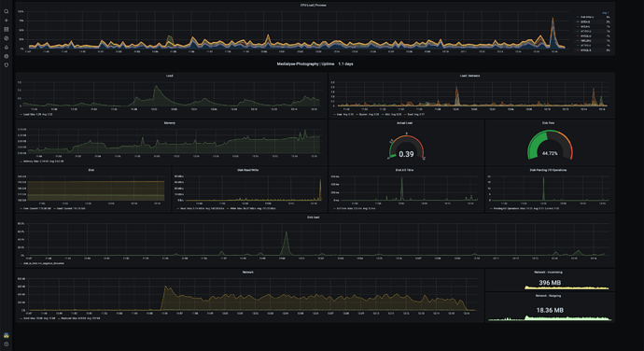Open the Network - Outgoing panel title
644x351 pixels.
pos(548,296)
